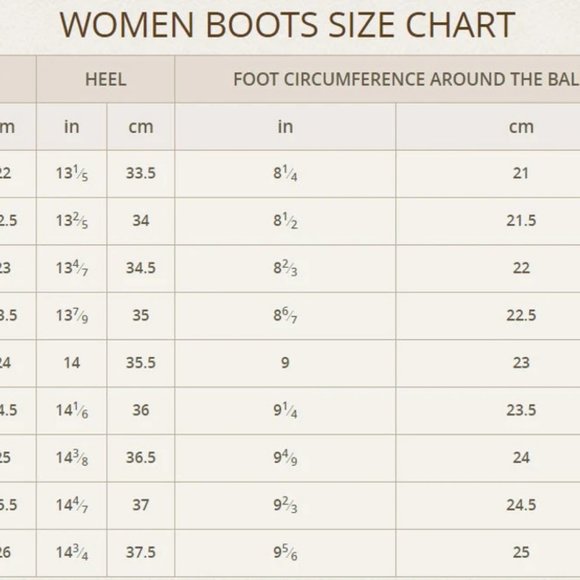Select the circumference cm value 23.5
Screen dimensions: 580x580
tap(521, 410)
